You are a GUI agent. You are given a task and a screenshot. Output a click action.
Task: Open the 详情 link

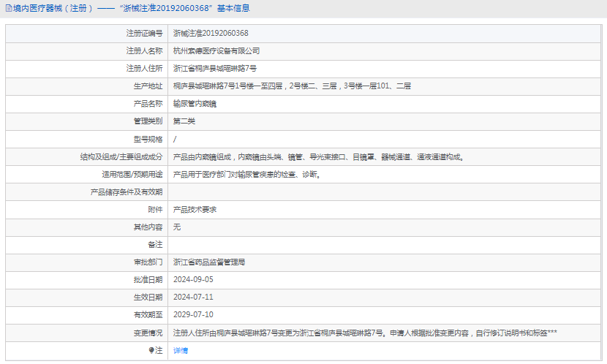pyautogui.click(x=181, y=350)
